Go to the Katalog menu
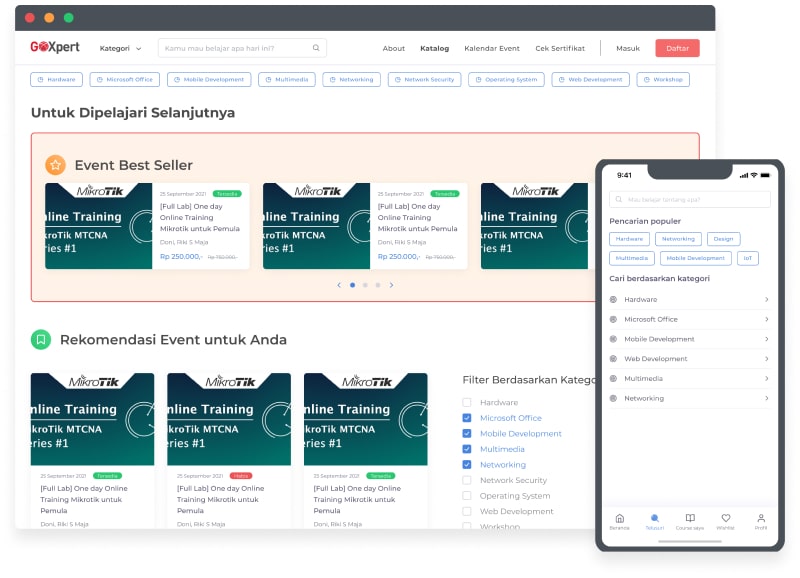 pyautogui.click(x=434, y=48)
